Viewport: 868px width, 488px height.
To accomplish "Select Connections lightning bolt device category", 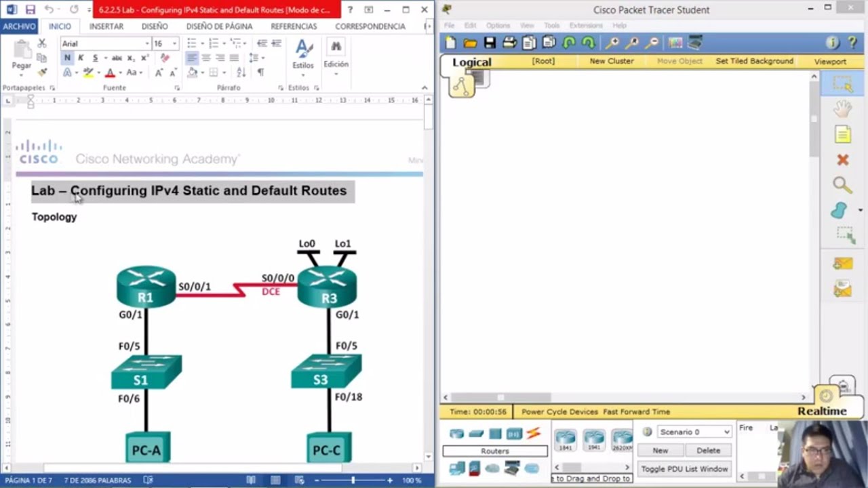I will pyautogui.click(x=534, y=433).
